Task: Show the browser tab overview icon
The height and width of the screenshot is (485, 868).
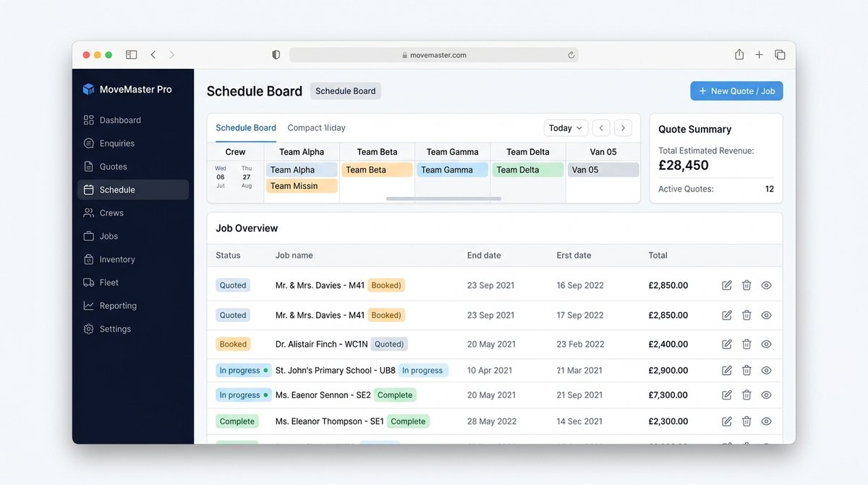Action: [780, 54]
